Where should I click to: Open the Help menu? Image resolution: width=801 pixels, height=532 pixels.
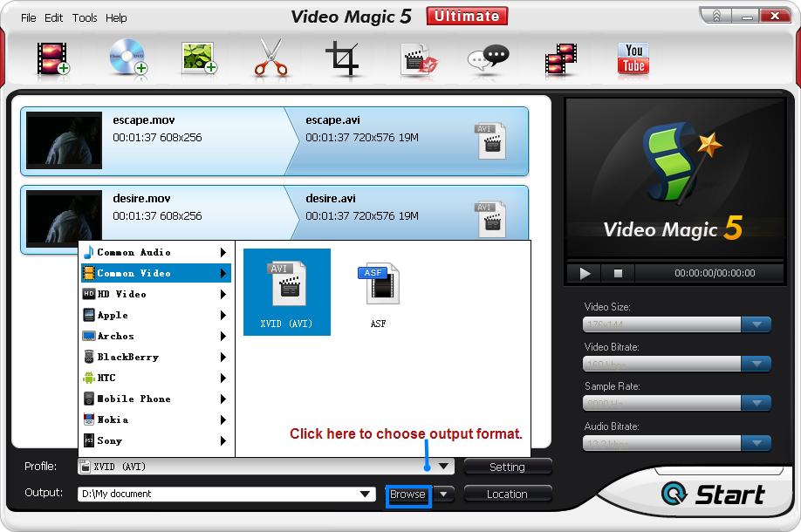pos(116,17)
